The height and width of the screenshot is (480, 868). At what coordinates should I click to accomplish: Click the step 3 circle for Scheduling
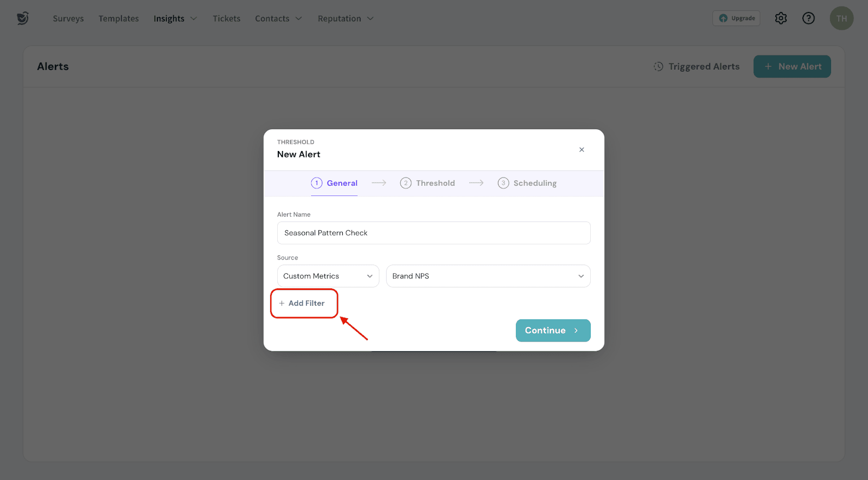click(503, 183)
